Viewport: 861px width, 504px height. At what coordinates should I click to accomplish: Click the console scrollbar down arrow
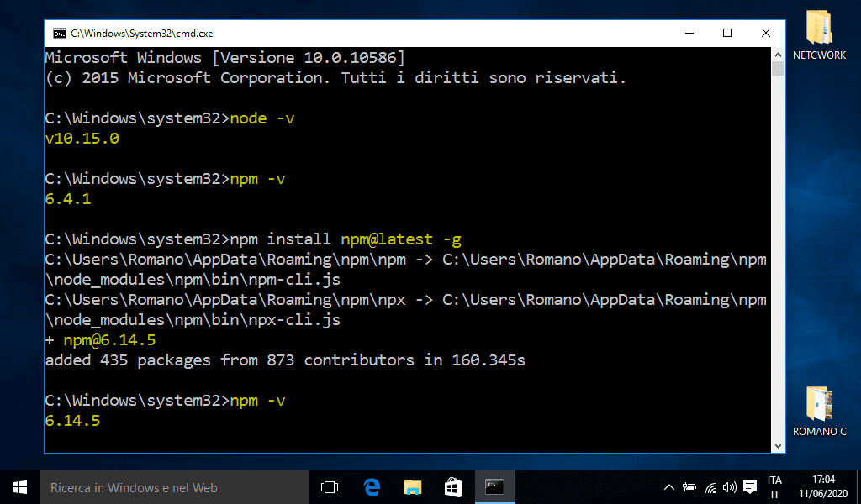778,446
